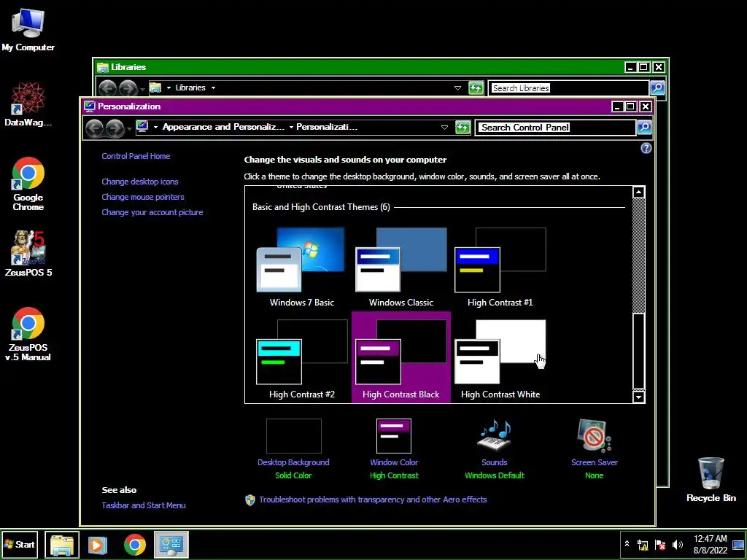Open File Explorer from taskbar
This screenshot has width=747, height=560.
coord(62,545)
